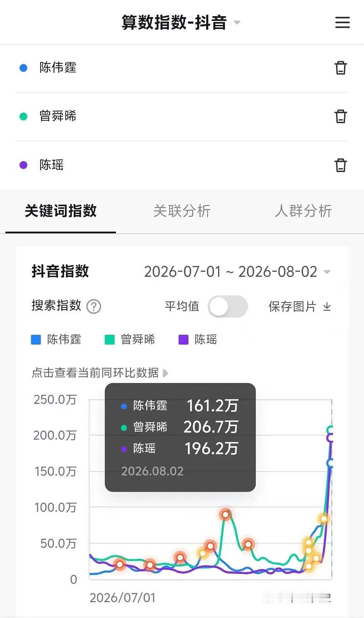Screen dimensions: 364x618
Task: Click the 206.7万 value in tooltip
Action: point(211,427)
